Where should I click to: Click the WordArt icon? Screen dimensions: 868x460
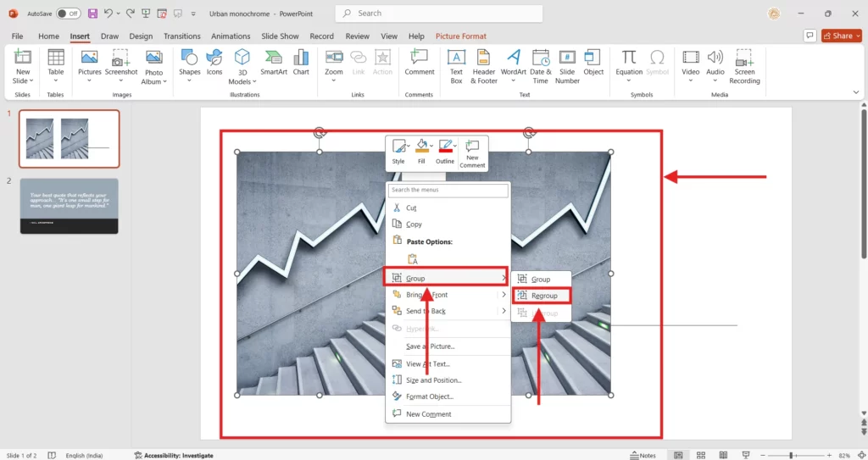(x=514, y=63)
